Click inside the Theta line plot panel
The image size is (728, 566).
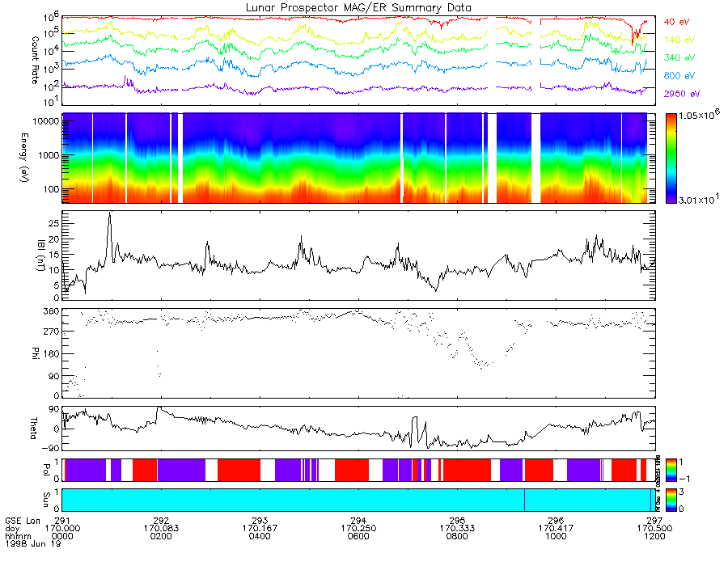click(358, 429)
